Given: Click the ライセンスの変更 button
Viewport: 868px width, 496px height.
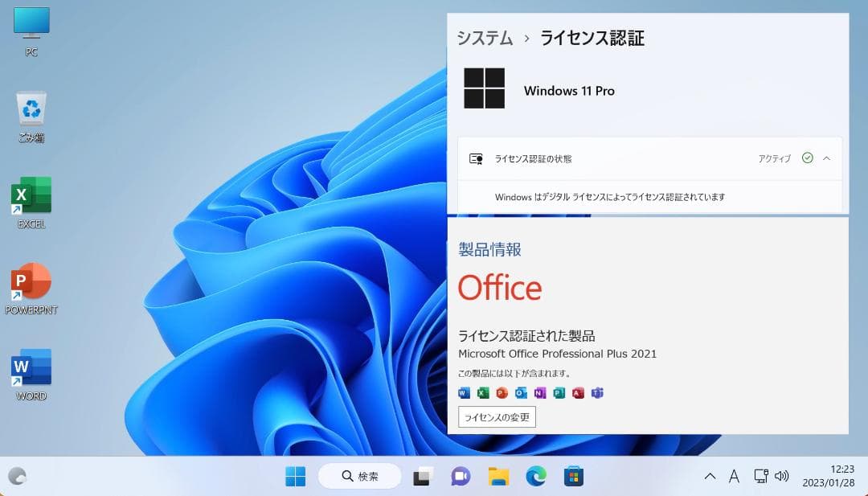Looking at the screenshot, I should coord(497,416).
